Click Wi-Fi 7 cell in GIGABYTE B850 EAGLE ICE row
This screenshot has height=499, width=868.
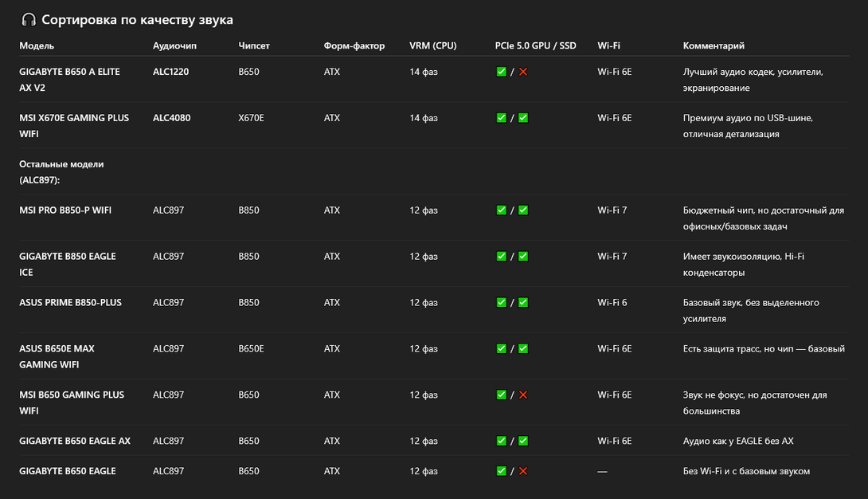coord(612,257)
